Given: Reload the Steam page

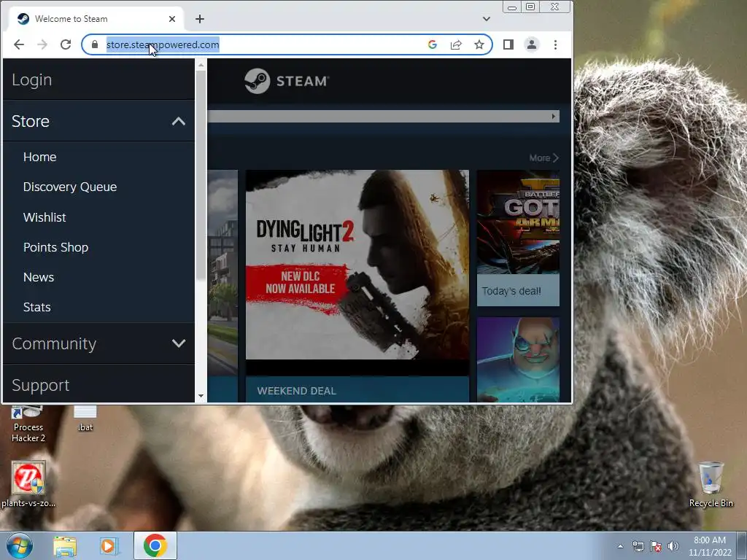Looking at the screenshot, I should pyautogui.click(x=66, y=44).
